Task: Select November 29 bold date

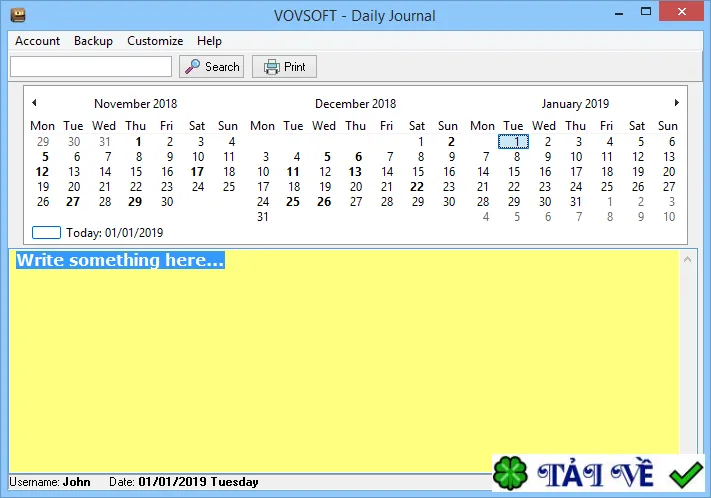Action: tap(135, 202)
